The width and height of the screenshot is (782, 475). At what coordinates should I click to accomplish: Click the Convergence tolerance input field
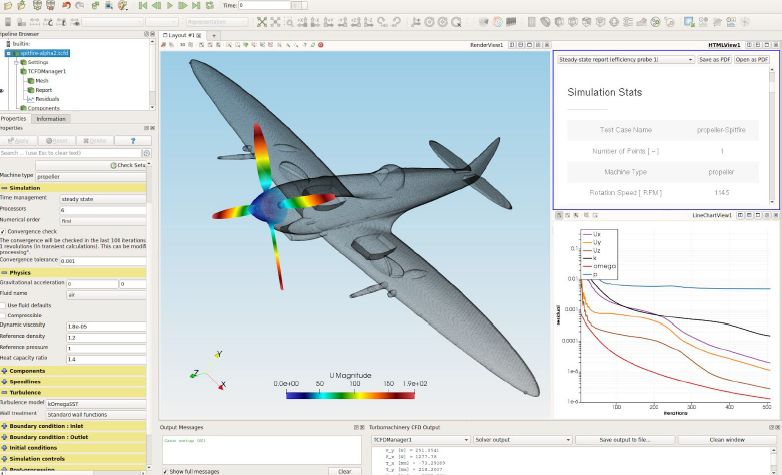[103, 261]
